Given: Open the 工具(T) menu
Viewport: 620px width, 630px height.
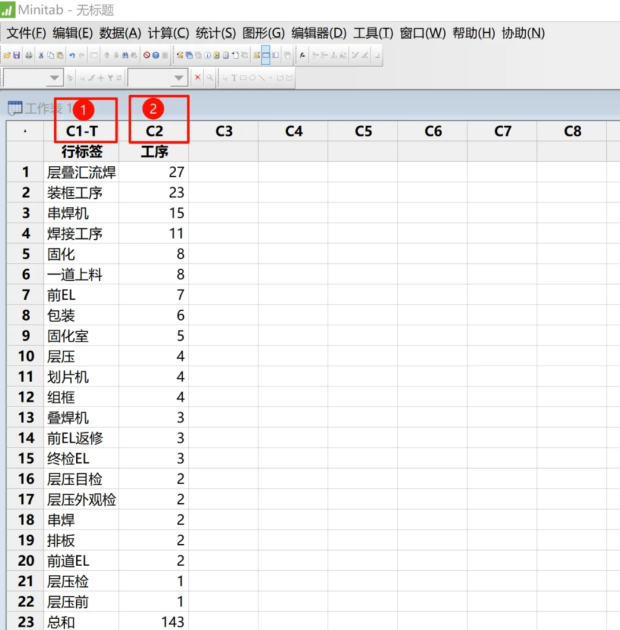Looking at the screenshot, I should [373, 33].
